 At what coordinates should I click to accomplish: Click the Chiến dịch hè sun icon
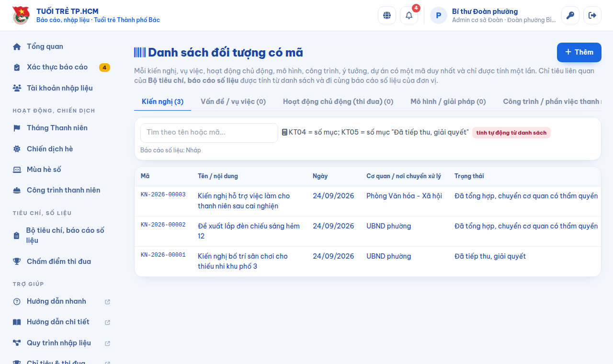click(x=17, y=149)
